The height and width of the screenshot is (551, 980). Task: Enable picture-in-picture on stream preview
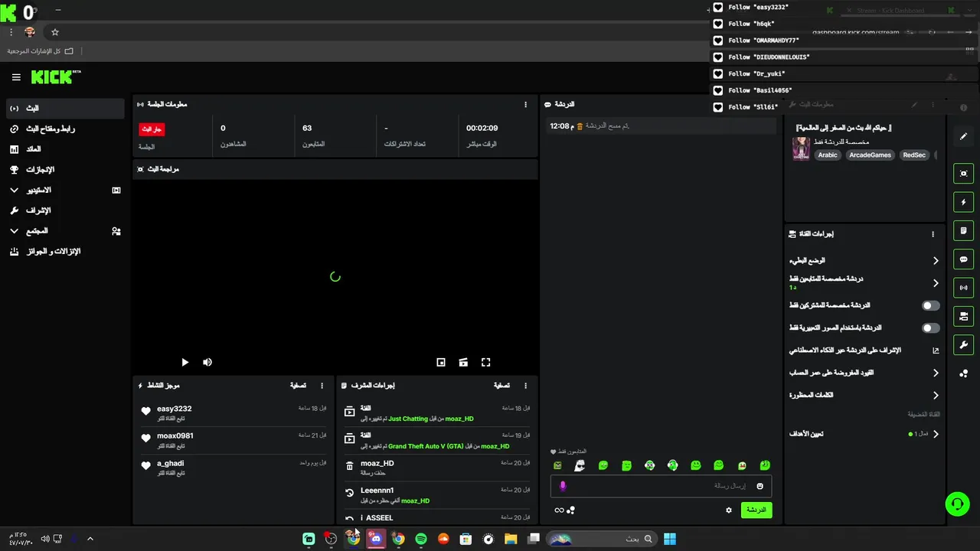(441, 362)
